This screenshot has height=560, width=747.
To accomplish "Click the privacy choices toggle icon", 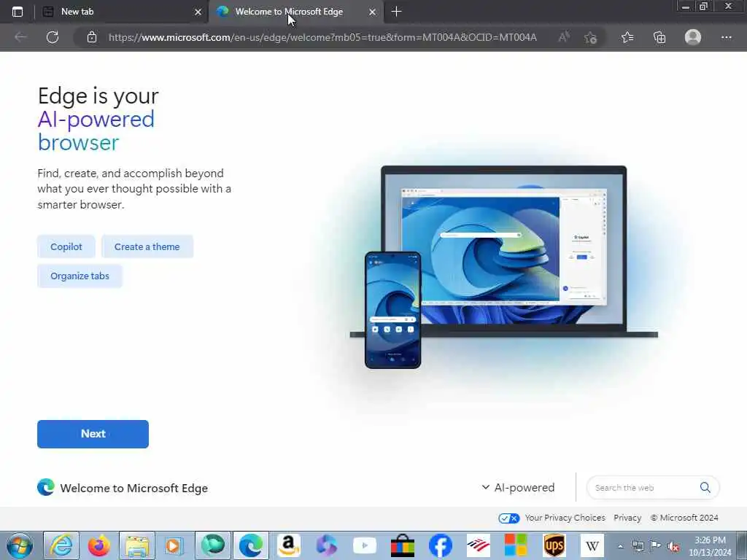I will (x=508, y=518).
